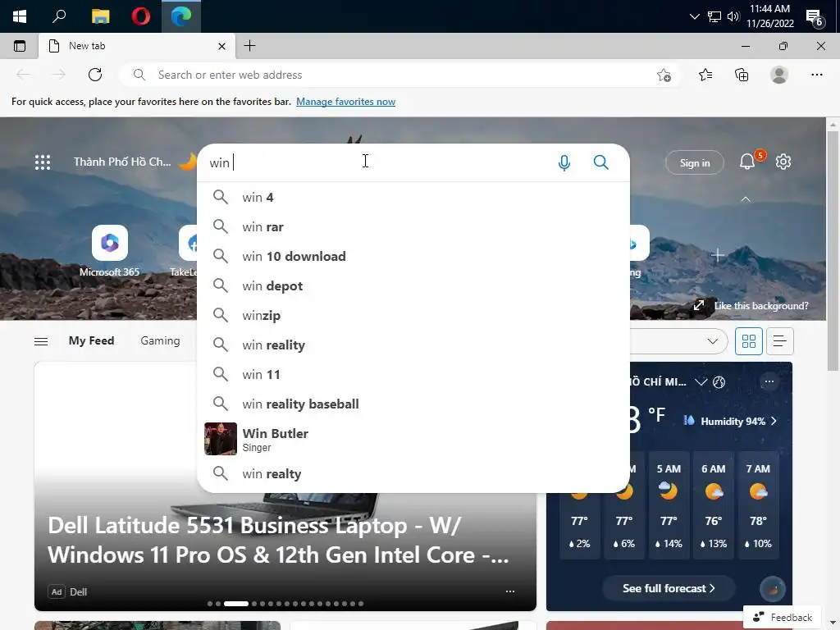The height and width of the screenshot is (630, 840).
Task: Add a quick link with plus
Action: pyautogui.click(x=717, y=256)
